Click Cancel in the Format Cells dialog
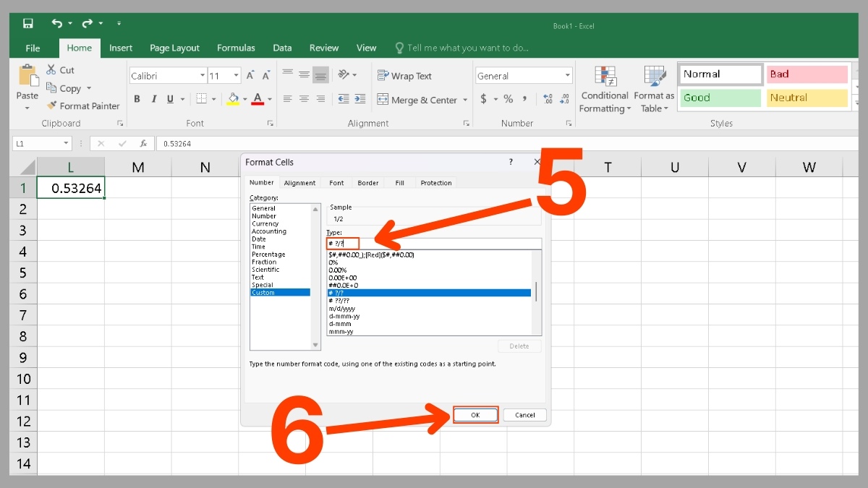Viewport: 868px width, 488px height. (x=525, y=415)
